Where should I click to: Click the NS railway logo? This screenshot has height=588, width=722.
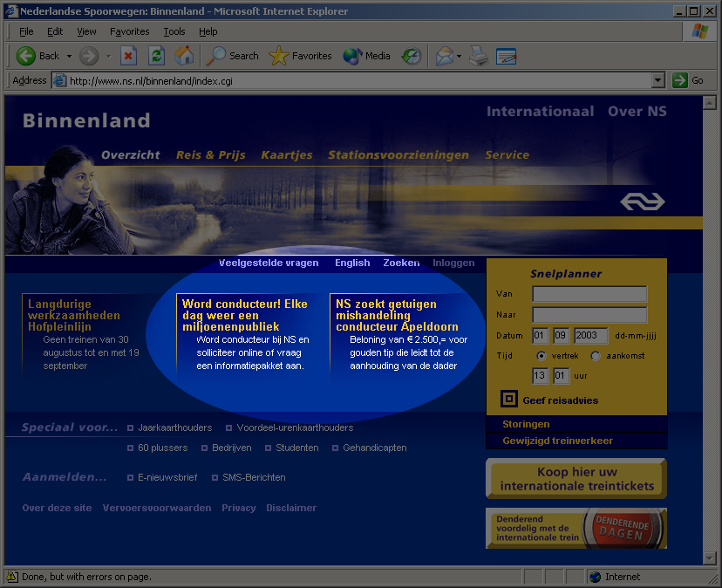click(643, 202)
